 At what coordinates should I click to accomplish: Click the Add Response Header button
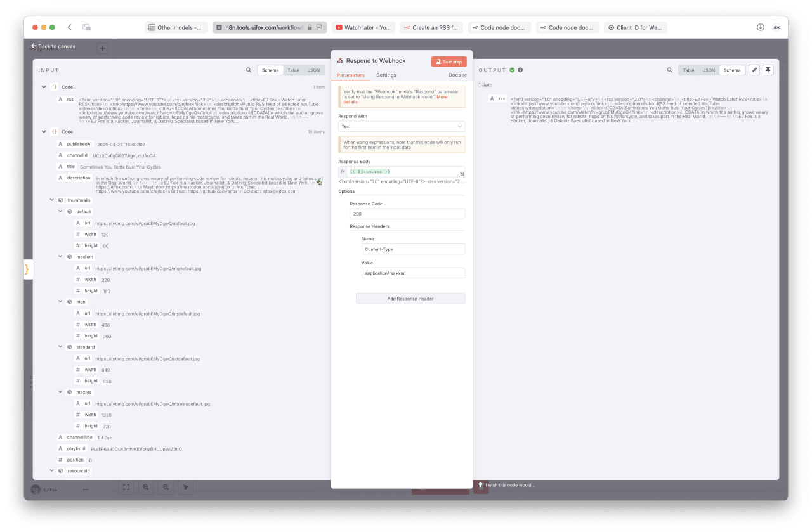410,298
